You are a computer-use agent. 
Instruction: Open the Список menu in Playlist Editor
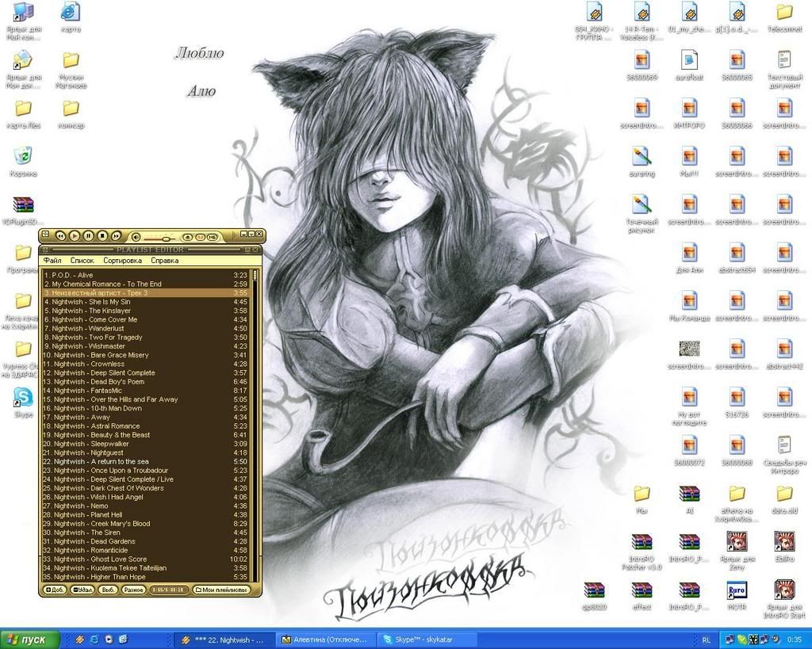click(82, 261)
